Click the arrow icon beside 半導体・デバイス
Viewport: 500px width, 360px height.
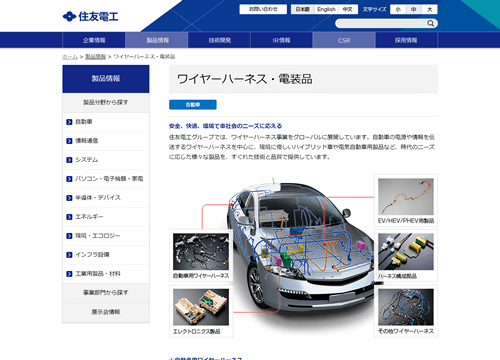(x=69, y=198)
